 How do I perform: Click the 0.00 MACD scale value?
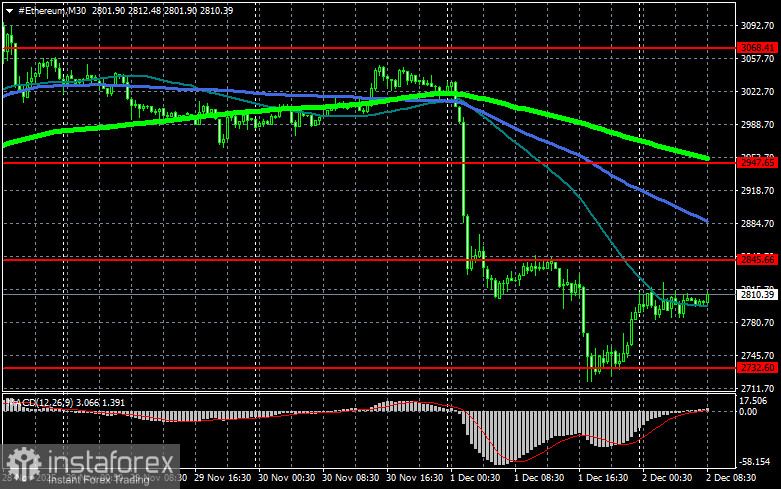(748, 412)
